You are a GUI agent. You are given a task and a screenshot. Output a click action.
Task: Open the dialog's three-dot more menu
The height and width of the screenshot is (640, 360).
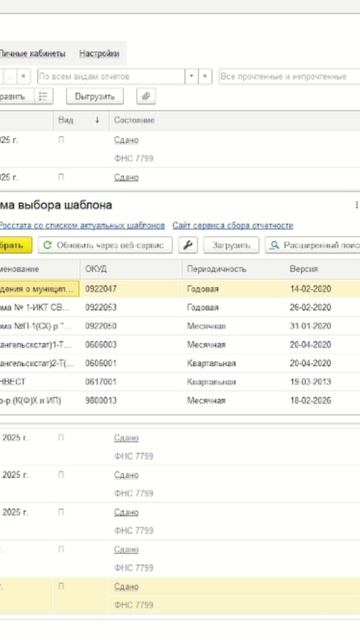(x=356, y=205)
